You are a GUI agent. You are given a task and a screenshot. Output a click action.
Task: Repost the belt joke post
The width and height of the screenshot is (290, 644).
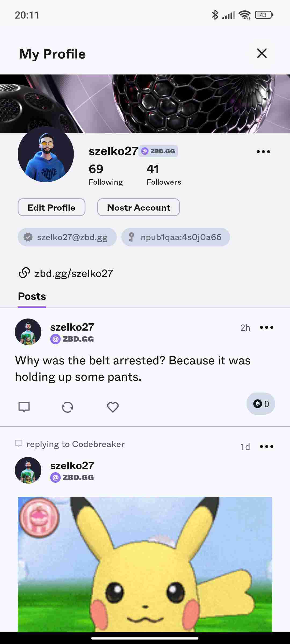[67, 407]
